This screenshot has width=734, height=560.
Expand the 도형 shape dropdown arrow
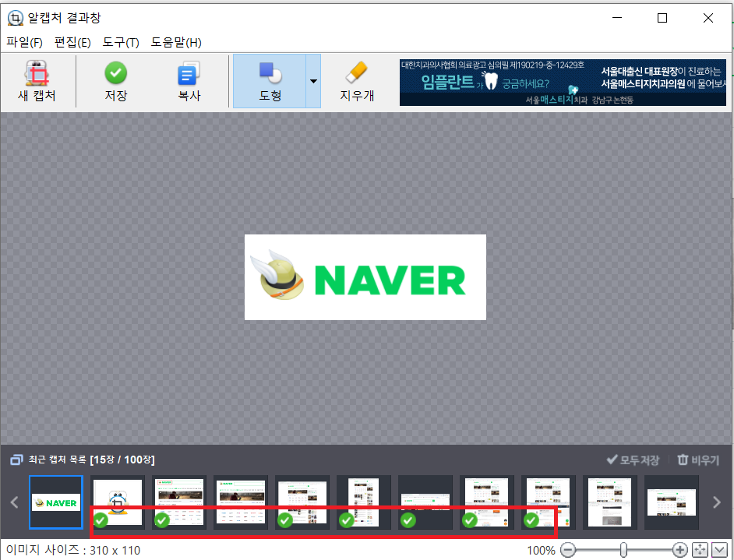[313, 82]
